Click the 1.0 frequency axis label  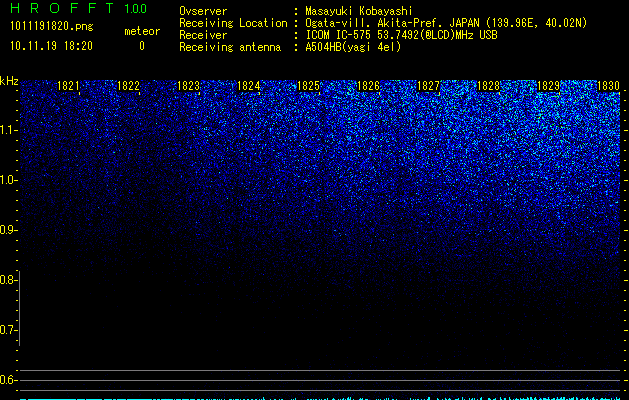(x=7, y=180)
